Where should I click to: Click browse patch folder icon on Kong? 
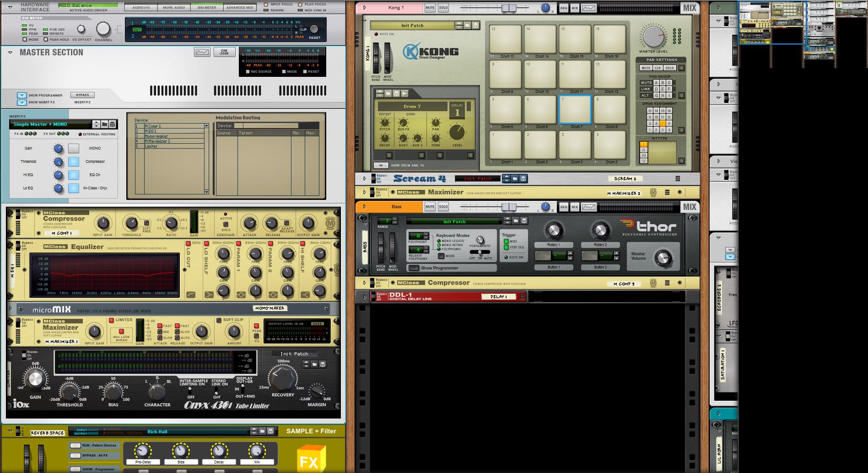click(x=468, y=26)
